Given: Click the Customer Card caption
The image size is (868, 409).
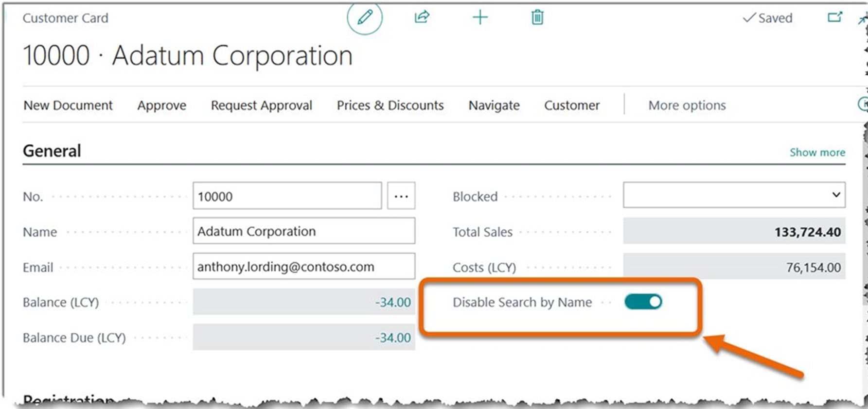Looking at the screenshot, I should click(66, 18).
